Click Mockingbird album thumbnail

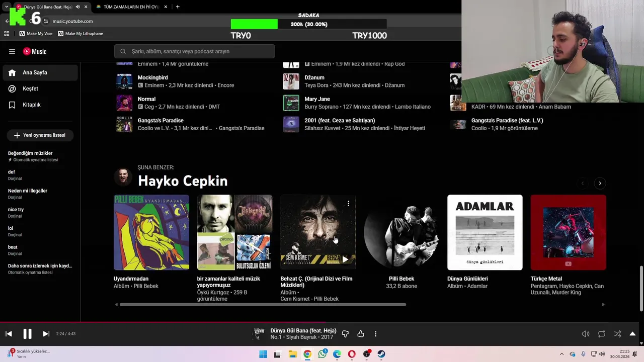pos(124,81)
